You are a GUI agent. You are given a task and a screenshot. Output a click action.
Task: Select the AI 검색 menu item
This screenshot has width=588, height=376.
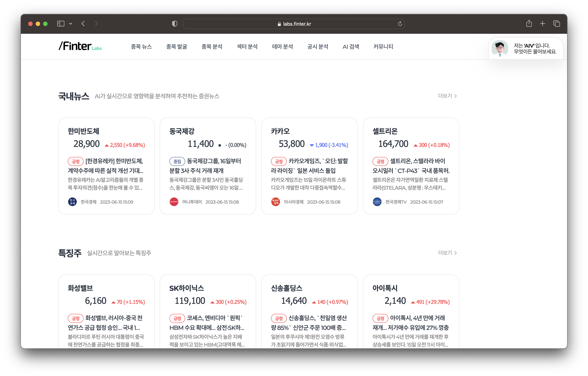pyautogui.click(x=351, y=46)
